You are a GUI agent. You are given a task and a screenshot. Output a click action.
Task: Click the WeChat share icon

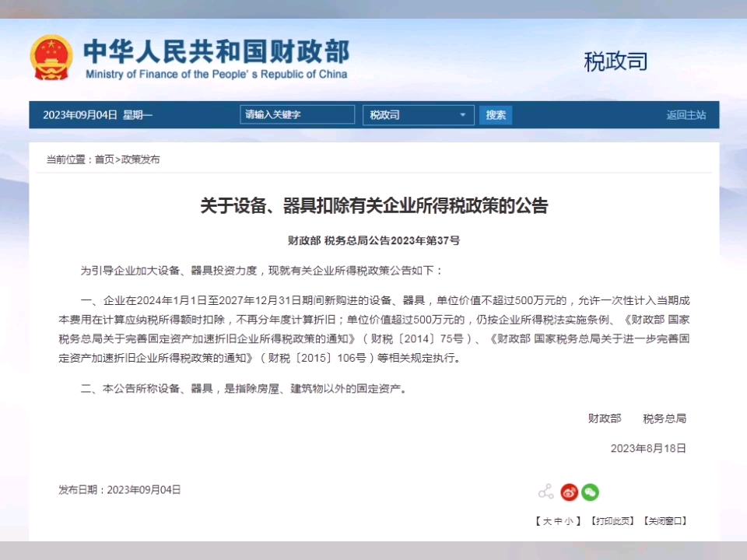[x=590, y=492]
